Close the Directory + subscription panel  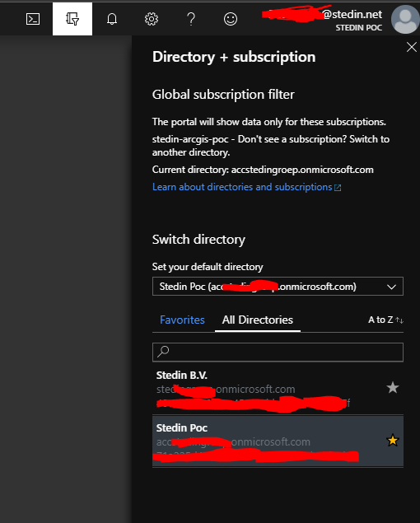pyautogui.click(x=412, y=47)
